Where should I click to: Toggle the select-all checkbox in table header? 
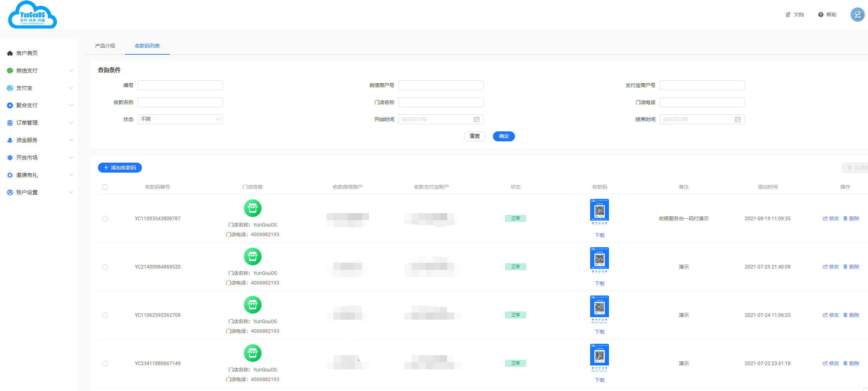(105, 187)
